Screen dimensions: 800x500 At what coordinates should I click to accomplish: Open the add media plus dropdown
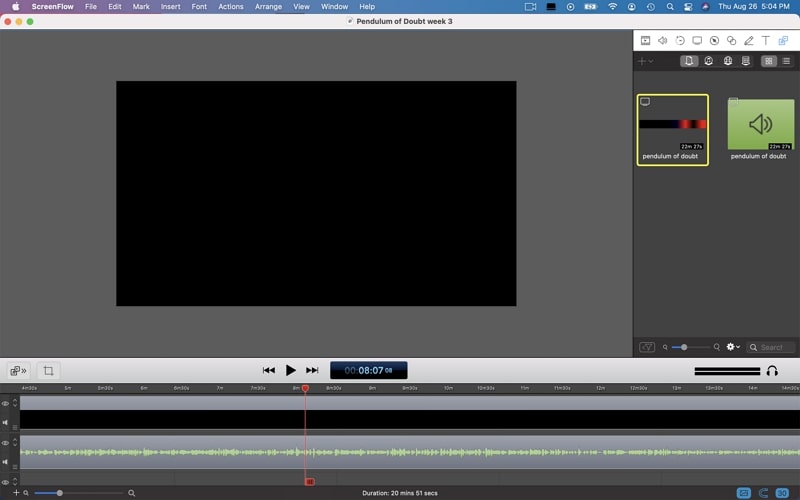coord(645,61)
